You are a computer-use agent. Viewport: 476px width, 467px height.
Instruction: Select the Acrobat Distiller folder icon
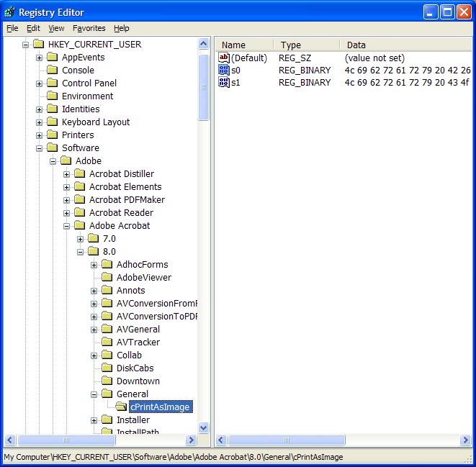81,174
